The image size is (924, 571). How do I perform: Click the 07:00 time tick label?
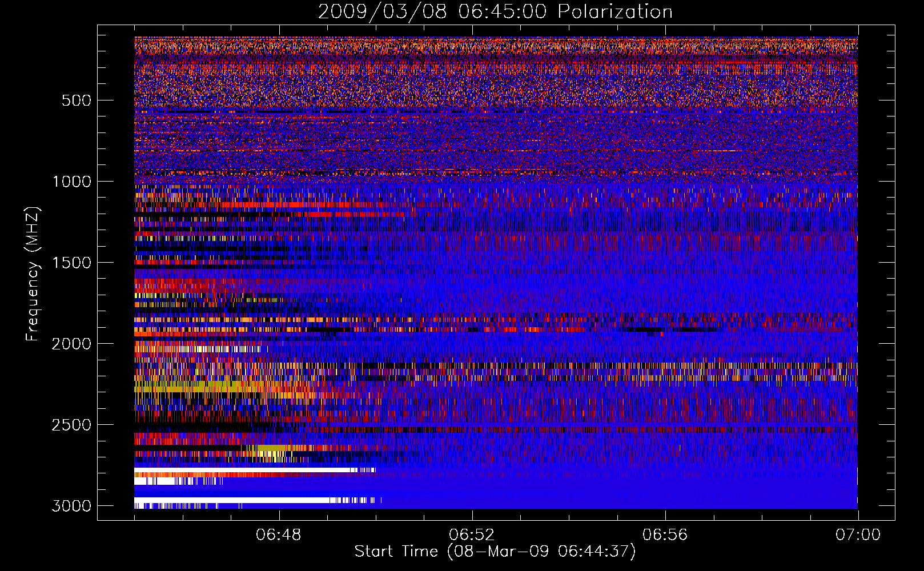[858, 535]
